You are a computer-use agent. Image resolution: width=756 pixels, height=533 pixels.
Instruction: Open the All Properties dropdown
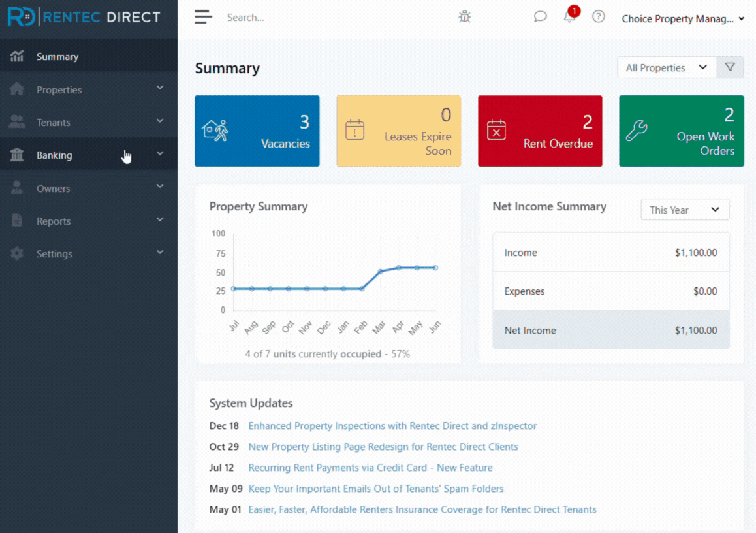(x=667, y=67)
